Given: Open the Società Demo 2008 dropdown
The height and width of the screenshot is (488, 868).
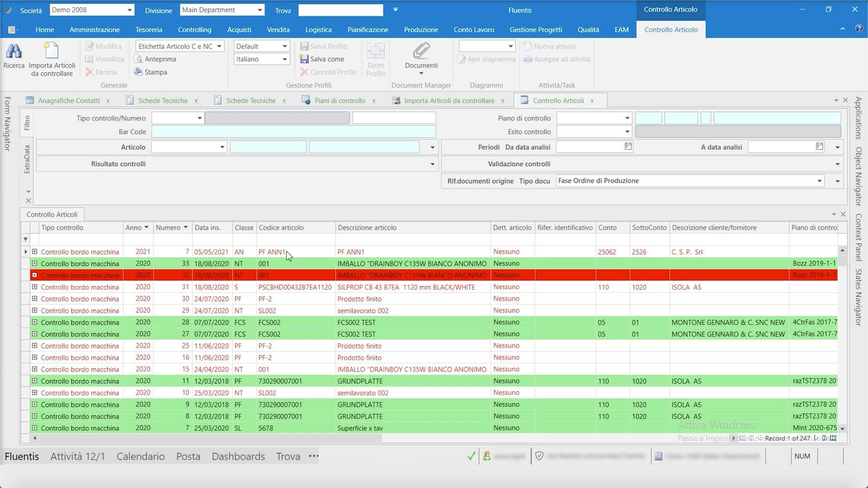Looking at the screenshot, I should click(129, 10).
